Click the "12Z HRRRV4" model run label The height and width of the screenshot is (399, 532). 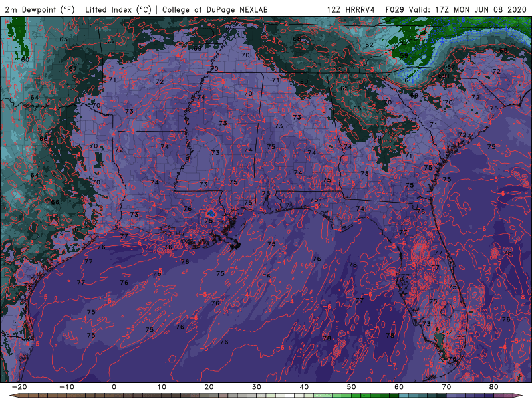351,9
